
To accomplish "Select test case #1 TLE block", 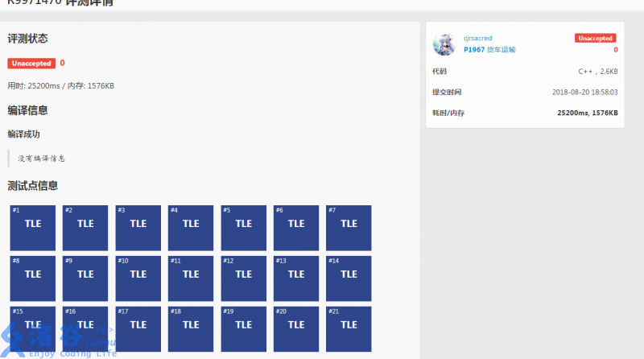I will click(x=33, y=228).
